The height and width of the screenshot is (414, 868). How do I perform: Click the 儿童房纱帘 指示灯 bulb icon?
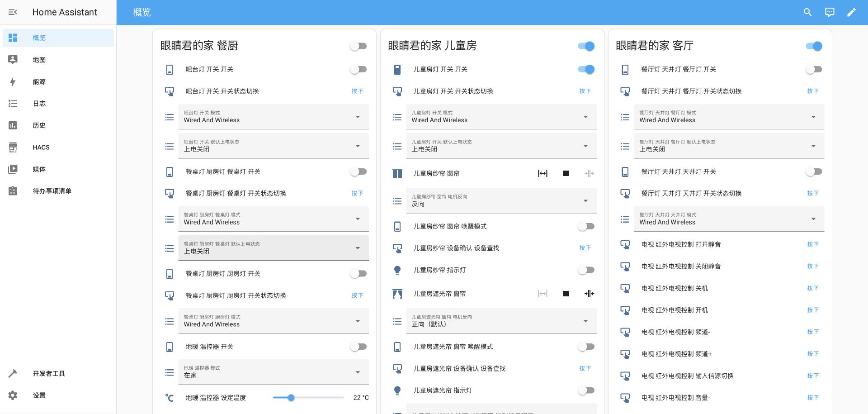[x=397, y=270]
